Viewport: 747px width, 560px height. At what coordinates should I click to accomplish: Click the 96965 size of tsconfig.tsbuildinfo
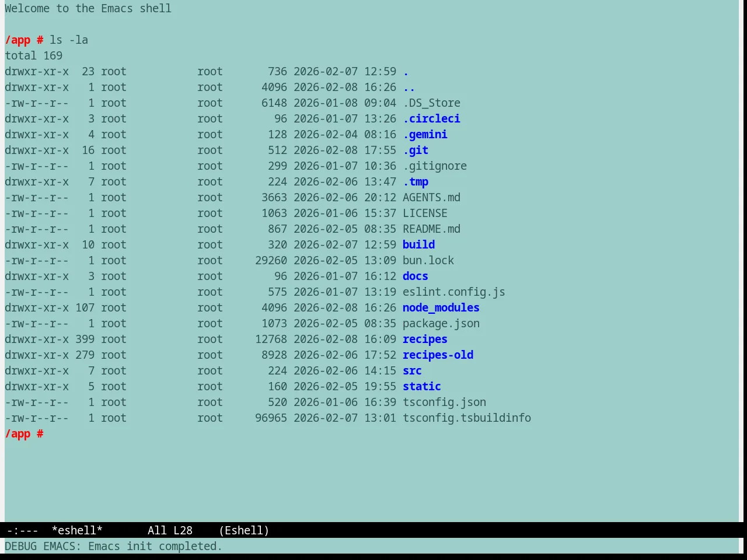271,418
